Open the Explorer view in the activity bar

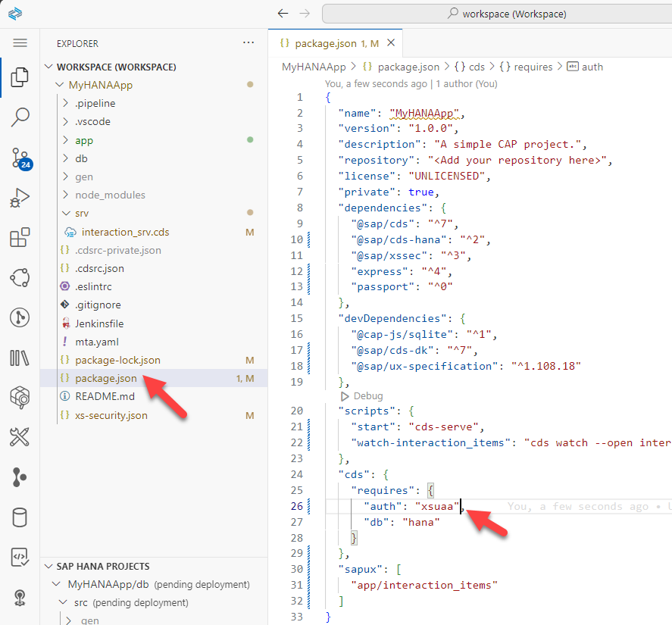20,76
